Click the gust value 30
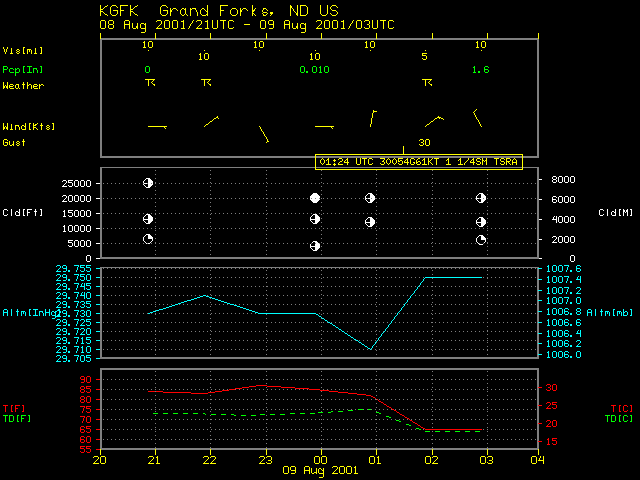 pos(424,142)
